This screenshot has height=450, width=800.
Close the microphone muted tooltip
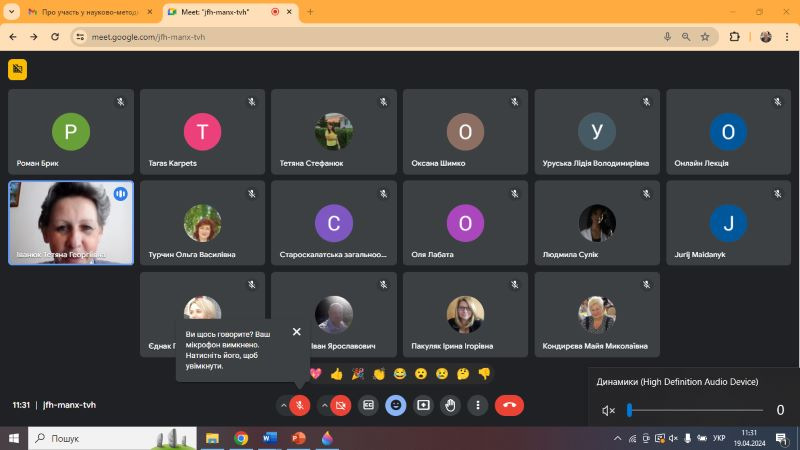pyautogui.click(x=296, y=332)
